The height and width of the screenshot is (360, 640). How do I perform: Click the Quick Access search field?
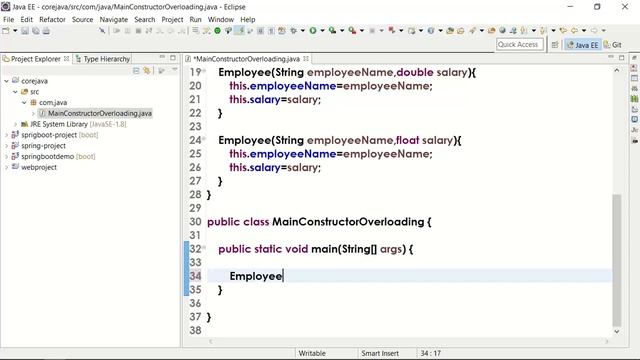click(x=520, y=44)
